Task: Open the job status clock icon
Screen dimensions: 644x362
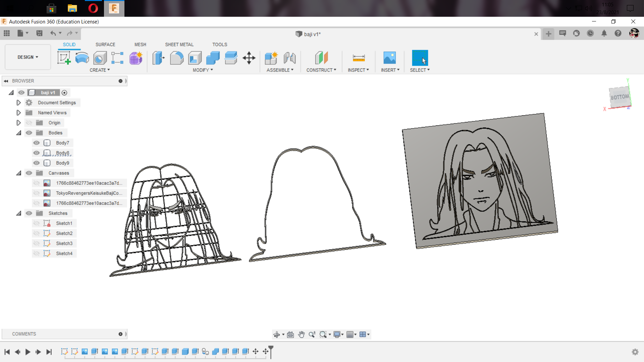Action: click(x=590, y=33)
